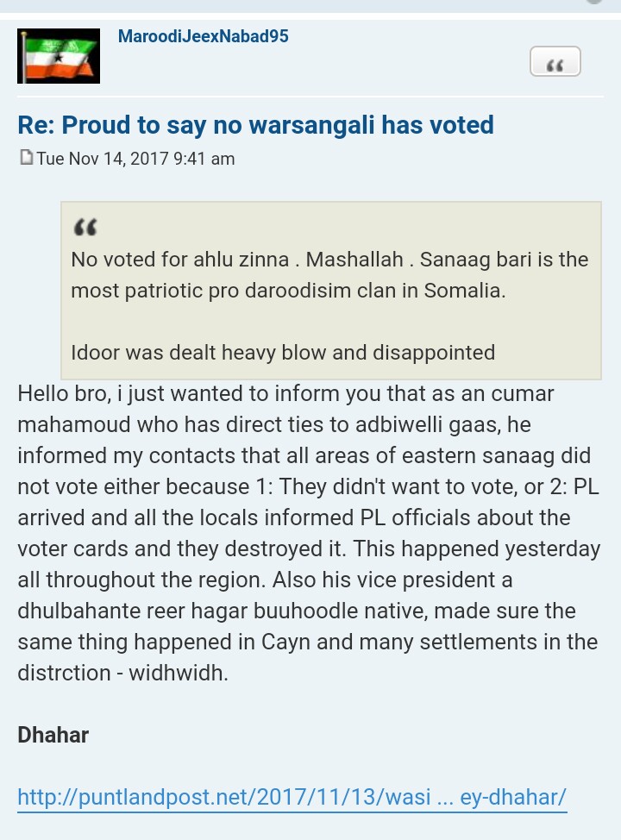Click the quoted line starting "No voted for ahlu zinna"
621x840 pixels.
[x=329, y=260]
